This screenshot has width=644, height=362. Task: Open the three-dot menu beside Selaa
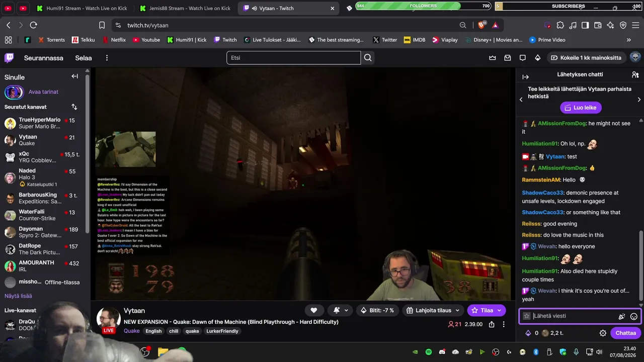(107, 58)
